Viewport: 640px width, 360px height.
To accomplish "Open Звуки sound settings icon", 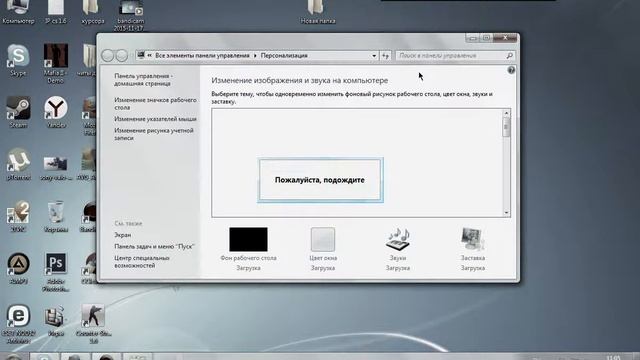I will coord(397,240).
